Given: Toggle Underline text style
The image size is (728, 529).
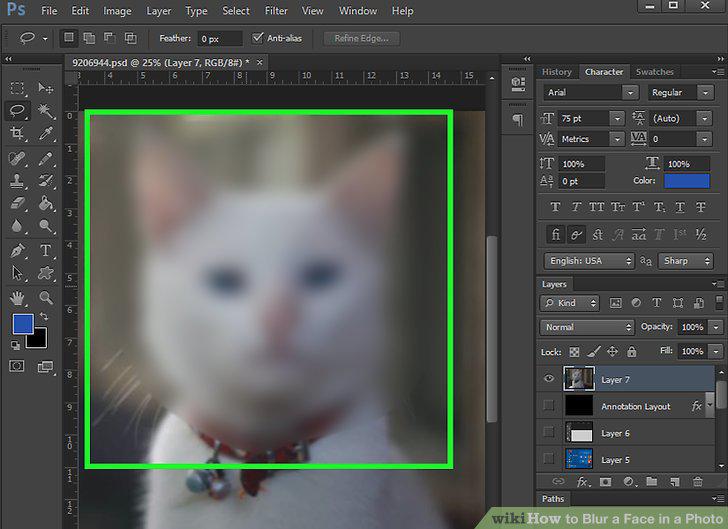Looking at the screenshot, I should point(680,207).
